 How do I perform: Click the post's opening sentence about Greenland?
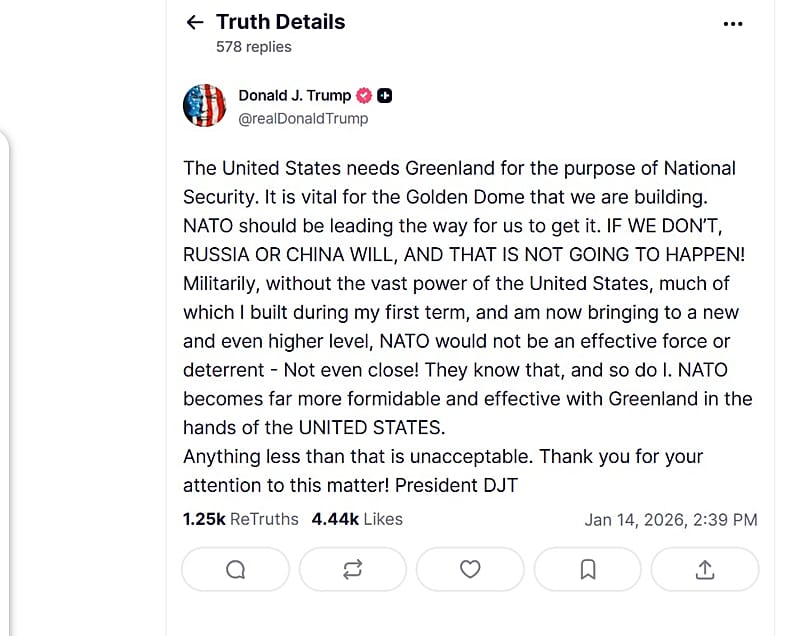[459, 168]
